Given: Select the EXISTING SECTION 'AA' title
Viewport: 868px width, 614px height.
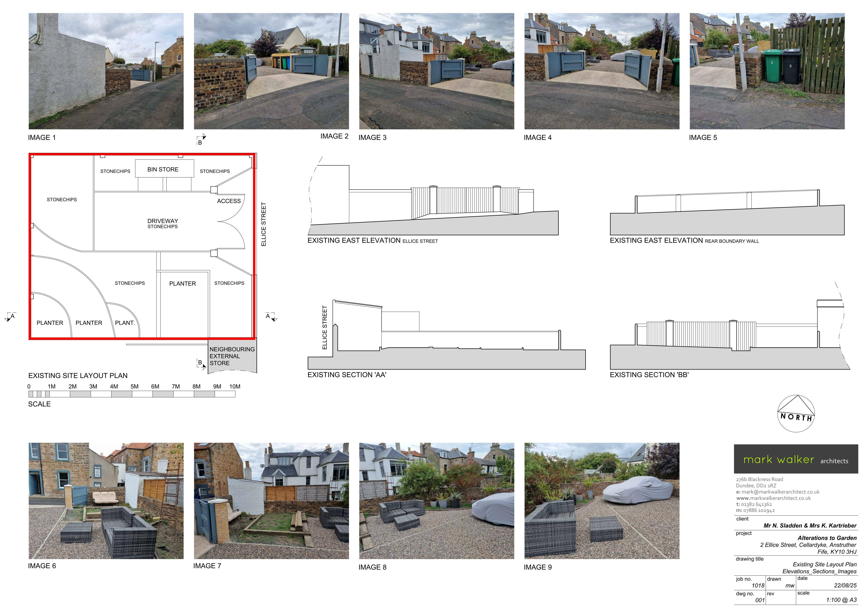Looking at the screenshot, I should point(347,375).
